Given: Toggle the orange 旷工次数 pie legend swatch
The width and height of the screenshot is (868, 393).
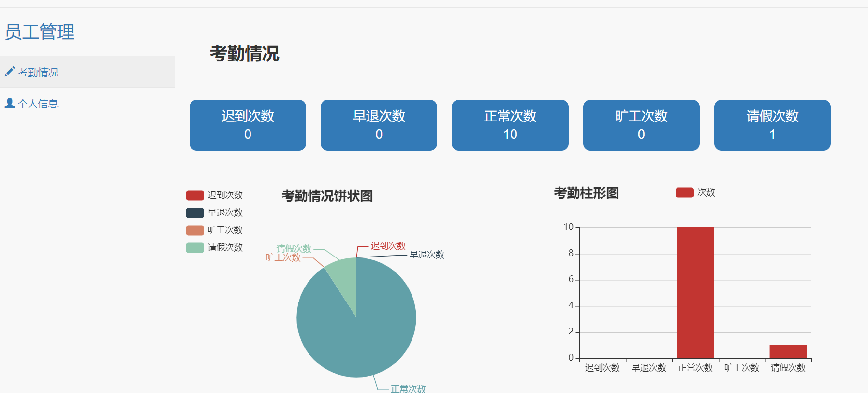Looking at the screenshot, I should 195,230.
